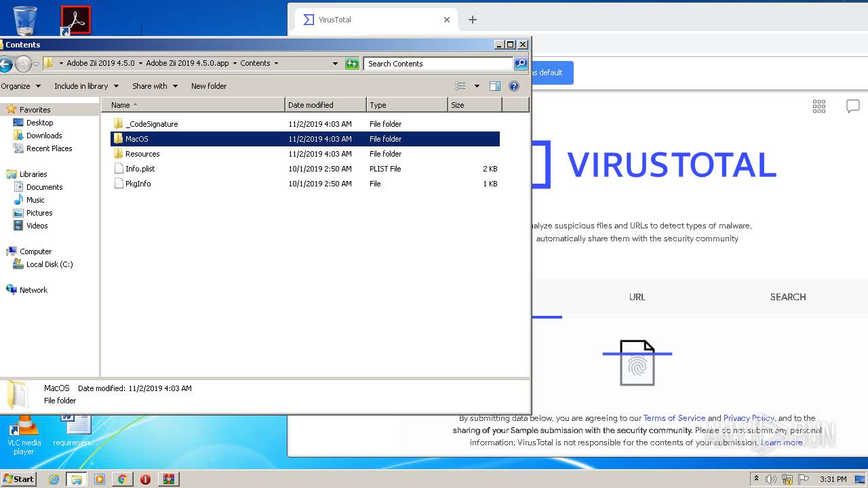Viewport: 868px width, 488px height.
Task: Expand the Contents breadcrumb arrow
Action: [x=277, y=64]
